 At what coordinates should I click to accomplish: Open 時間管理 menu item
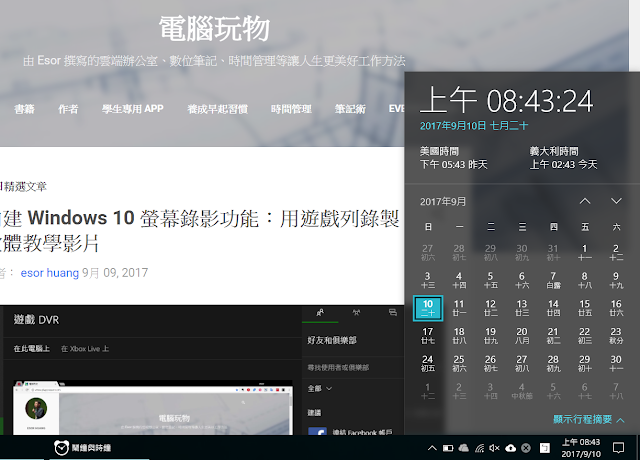point(291,109)
